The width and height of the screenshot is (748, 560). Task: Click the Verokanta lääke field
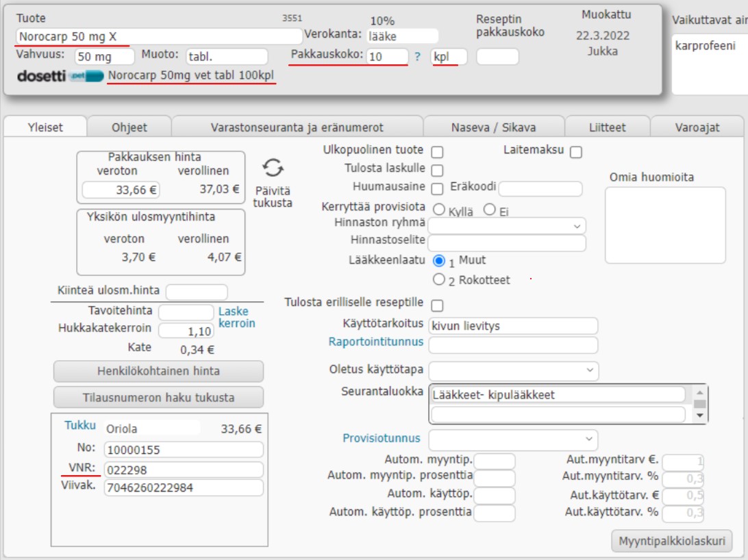[x=403, y=36]
